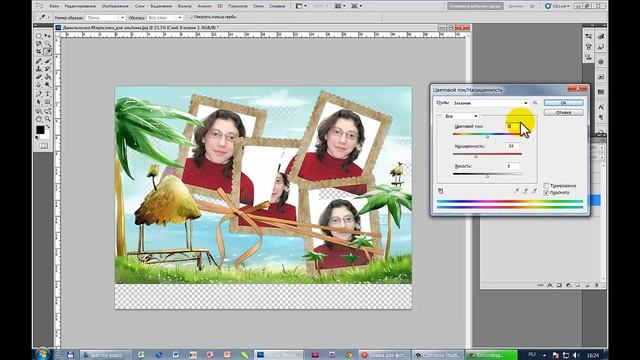Click the foreground color swatch

pos(40,130)
